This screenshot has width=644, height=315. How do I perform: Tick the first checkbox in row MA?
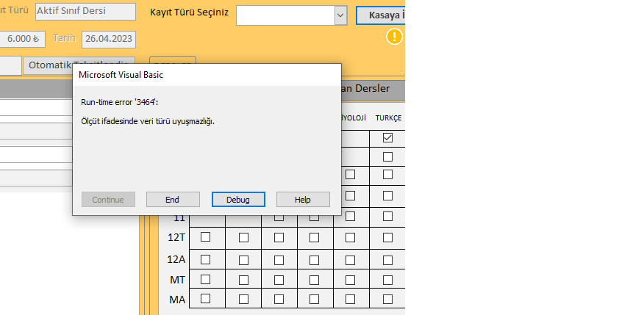point(206,299)
